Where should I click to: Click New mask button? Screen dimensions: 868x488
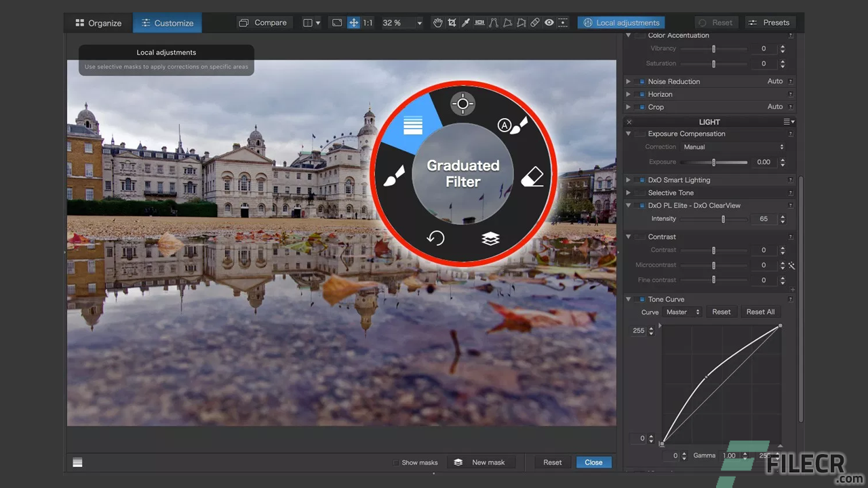click(481, 462)
